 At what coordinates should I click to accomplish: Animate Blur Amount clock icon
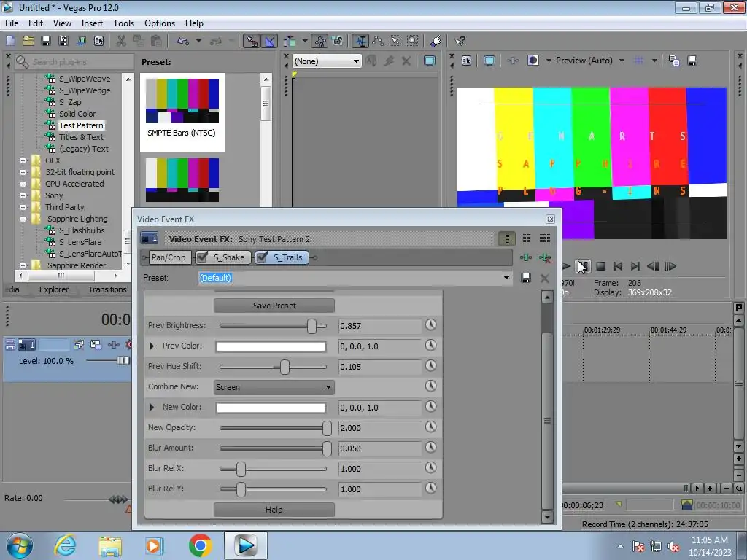click(430, 448)
